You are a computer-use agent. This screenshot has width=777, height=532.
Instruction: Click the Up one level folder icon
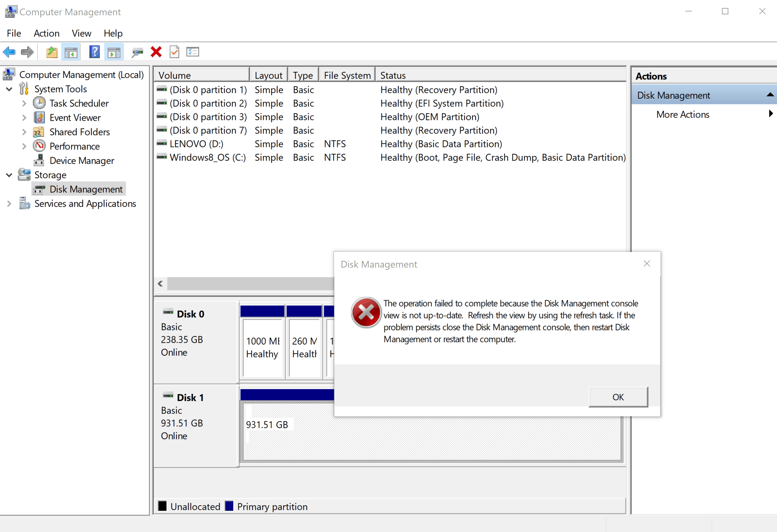click(52, 52)
